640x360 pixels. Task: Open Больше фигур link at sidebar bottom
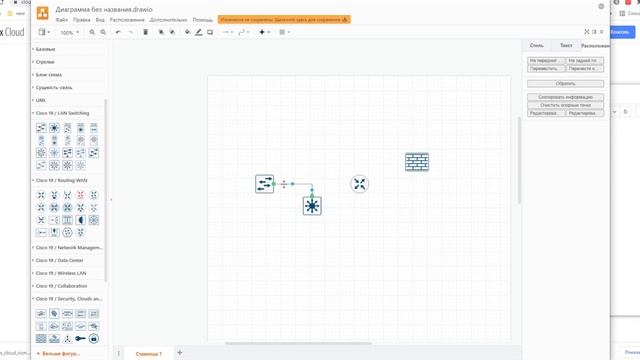(58, 353)
